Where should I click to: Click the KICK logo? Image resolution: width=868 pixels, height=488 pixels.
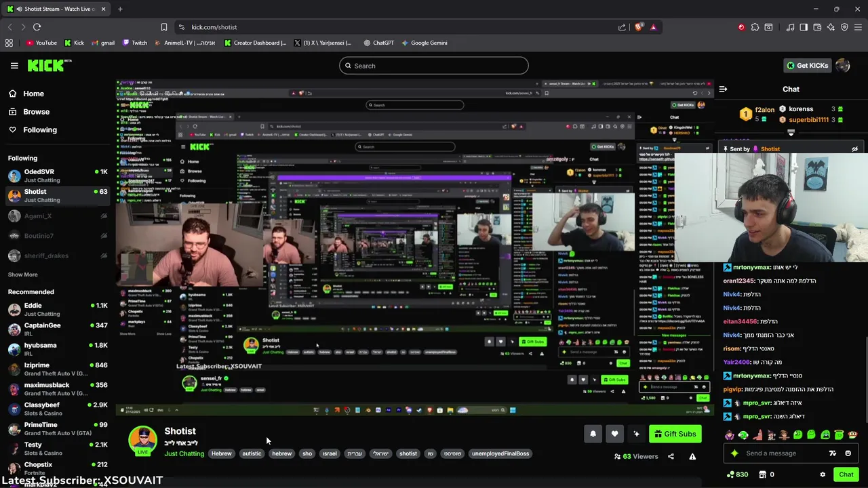pyautogui.click(x=49, y=65)
